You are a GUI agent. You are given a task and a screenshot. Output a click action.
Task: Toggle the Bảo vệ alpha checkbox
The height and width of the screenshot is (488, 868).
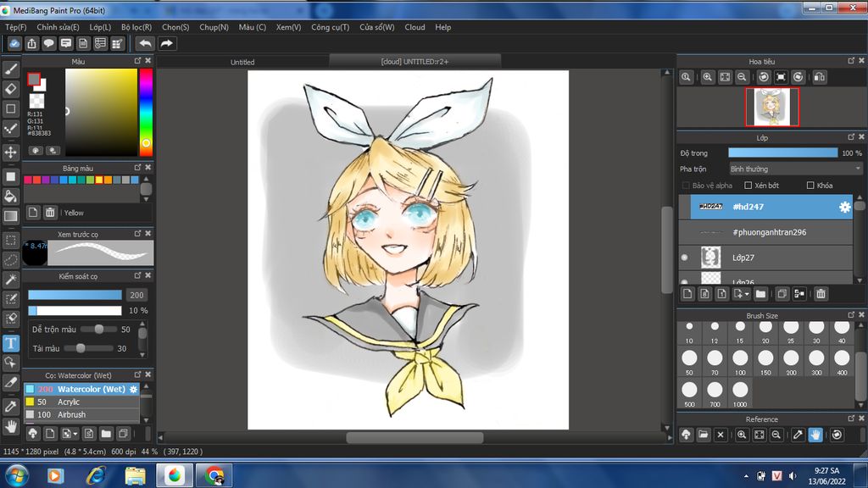point(686,186)
